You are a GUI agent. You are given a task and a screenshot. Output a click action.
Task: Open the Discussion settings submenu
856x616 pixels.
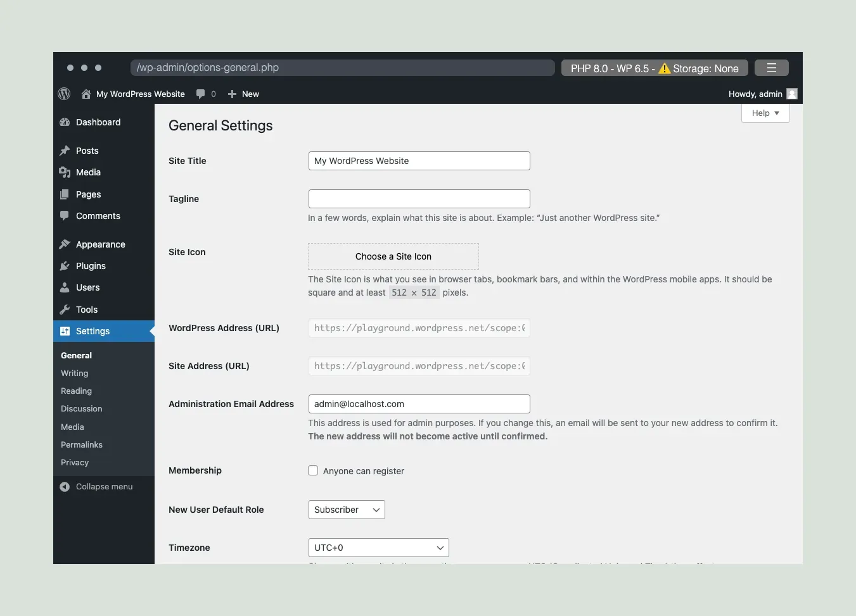[x=82, y=408]
